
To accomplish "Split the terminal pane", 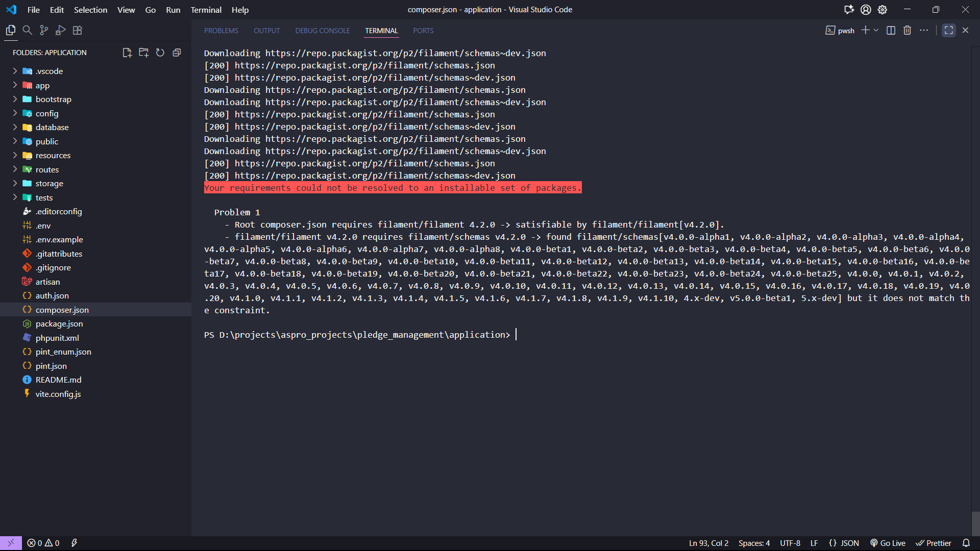I will click(x=891, y=31).
